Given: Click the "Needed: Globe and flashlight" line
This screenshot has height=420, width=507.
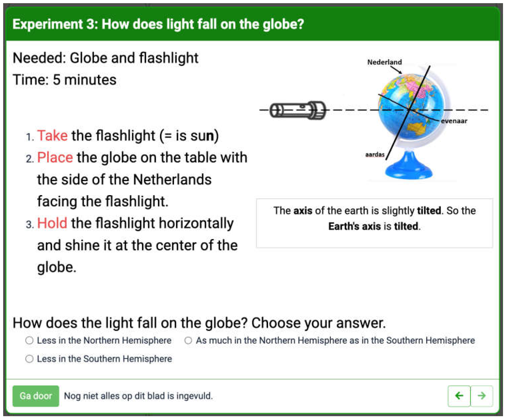Looking at the screenshot, I should 106,58.
